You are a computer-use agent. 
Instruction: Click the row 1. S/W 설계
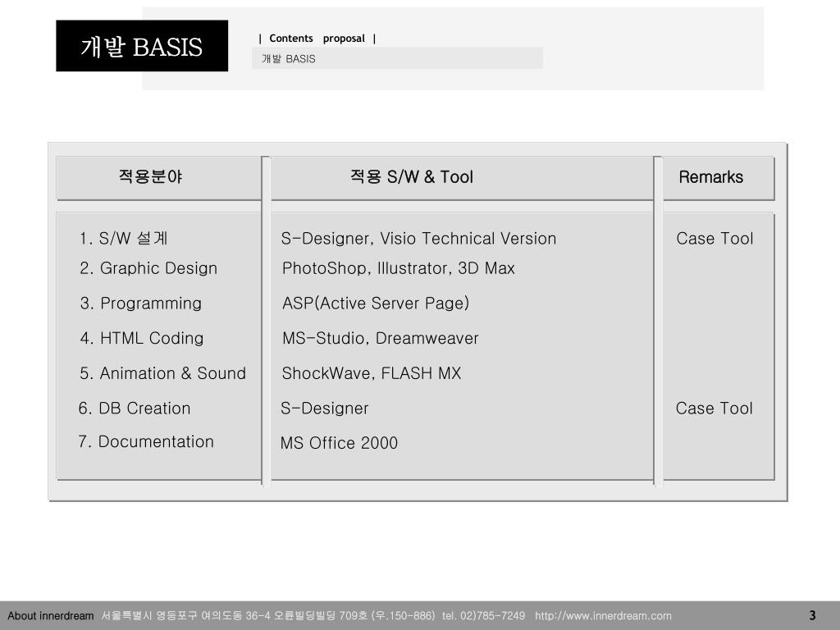click(124, 238)
